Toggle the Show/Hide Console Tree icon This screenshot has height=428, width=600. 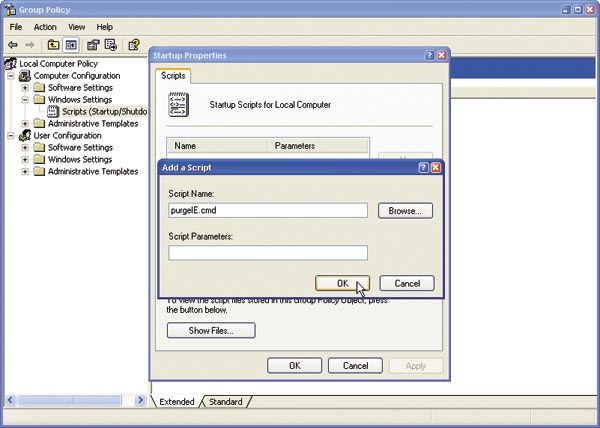[71, 45]
